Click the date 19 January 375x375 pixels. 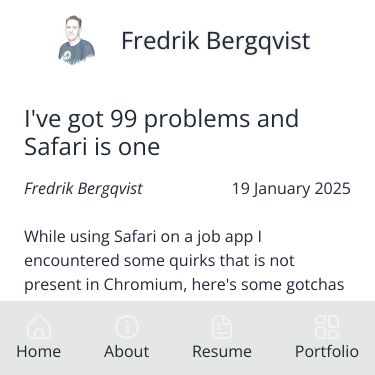pos(271,189)
